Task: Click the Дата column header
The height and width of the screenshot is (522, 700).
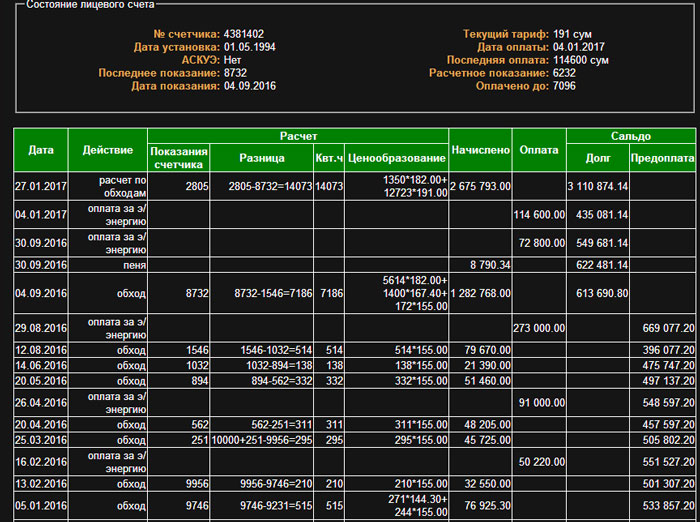Action: (x=40, y=150)
